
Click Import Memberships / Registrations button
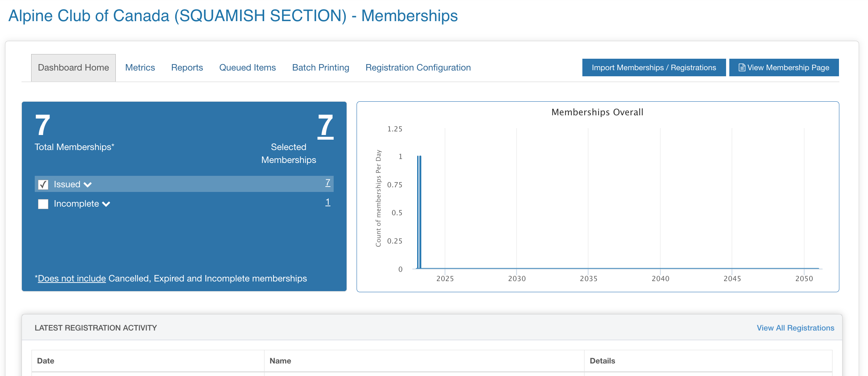point(654,67)
